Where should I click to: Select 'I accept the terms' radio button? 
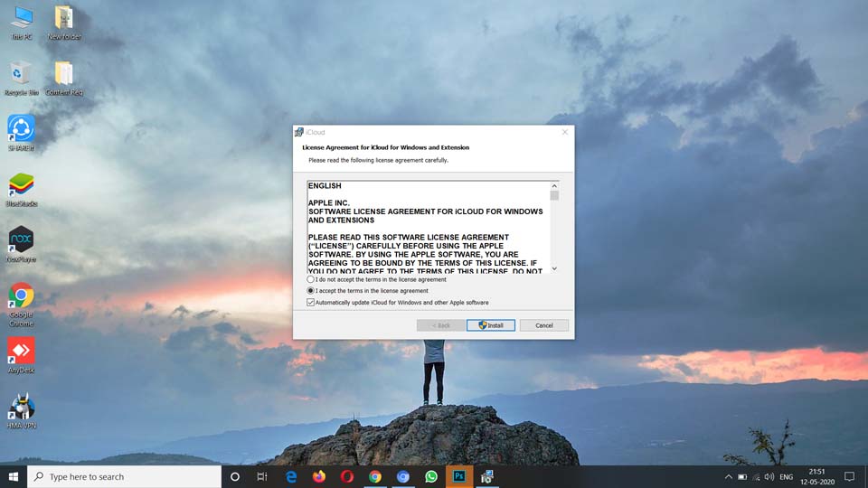310,290
